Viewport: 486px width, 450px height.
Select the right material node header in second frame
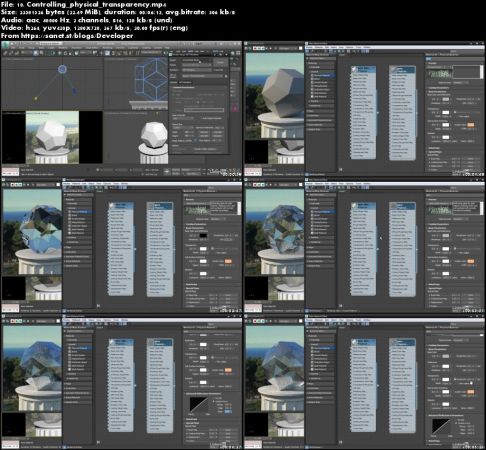click(402, 69)
